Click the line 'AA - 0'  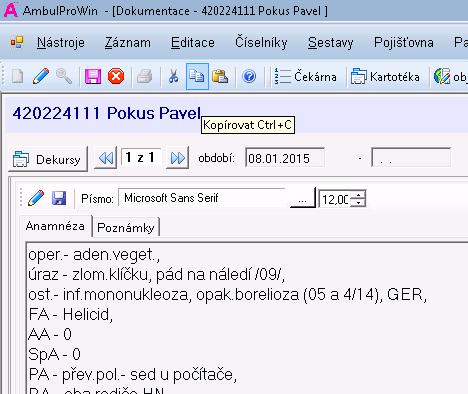pos(50,334)
